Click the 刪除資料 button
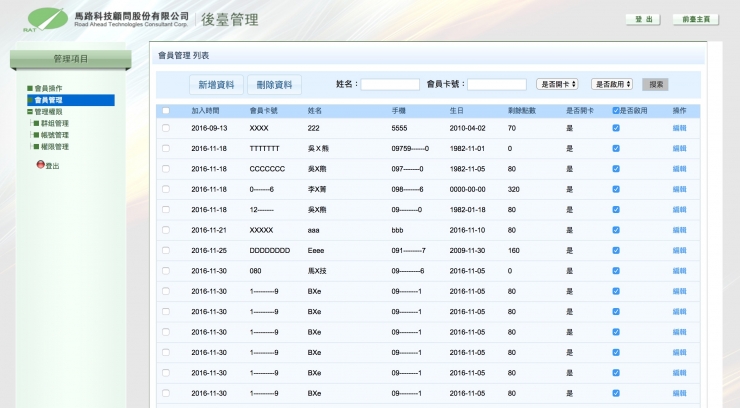Viewport: 740px width, 408px height. pyautogui.click(x=274, y=85)
